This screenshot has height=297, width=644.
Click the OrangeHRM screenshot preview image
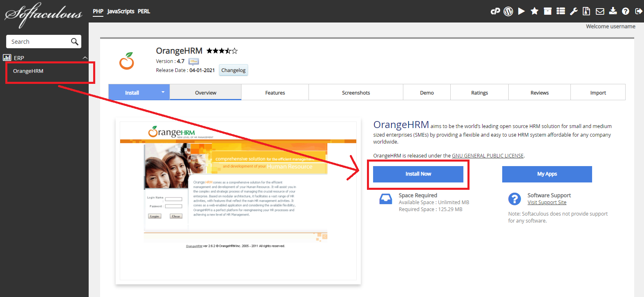[x=238, y=200]
